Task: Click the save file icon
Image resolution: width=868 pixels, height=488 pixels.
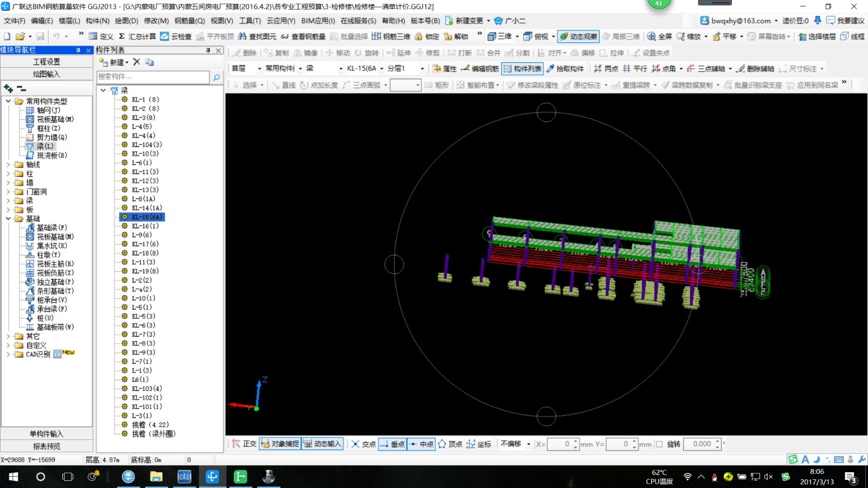Action: [41, 36]
